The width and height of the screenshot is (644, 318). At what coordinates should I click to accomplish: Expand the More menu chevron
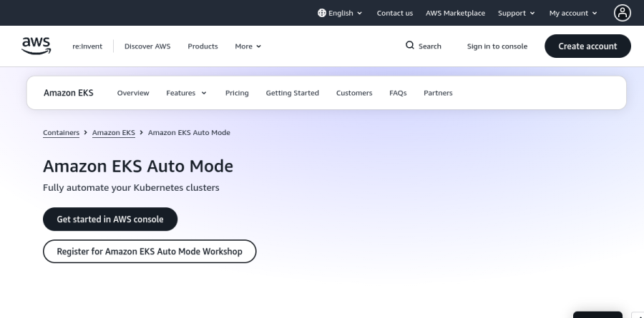pyautogui.click(x=259, y=46)
